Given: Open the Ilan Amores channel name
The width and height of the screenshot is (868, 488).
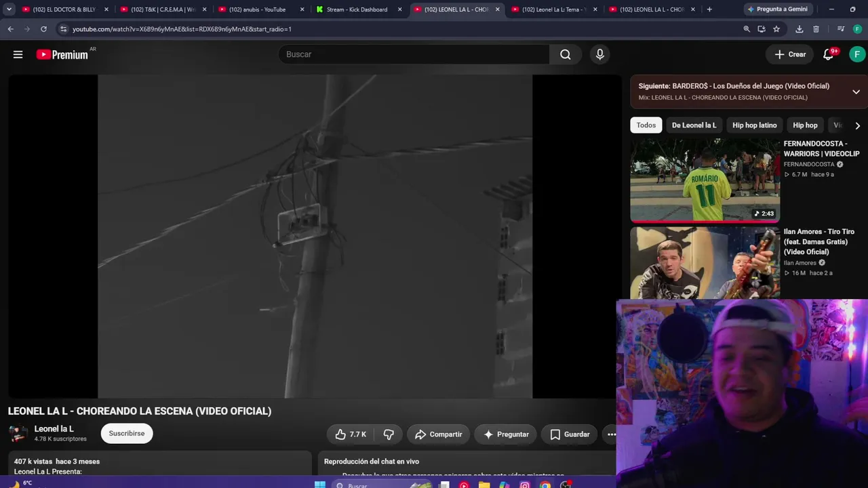Looking at the screenshot, I should pos(800,263).
